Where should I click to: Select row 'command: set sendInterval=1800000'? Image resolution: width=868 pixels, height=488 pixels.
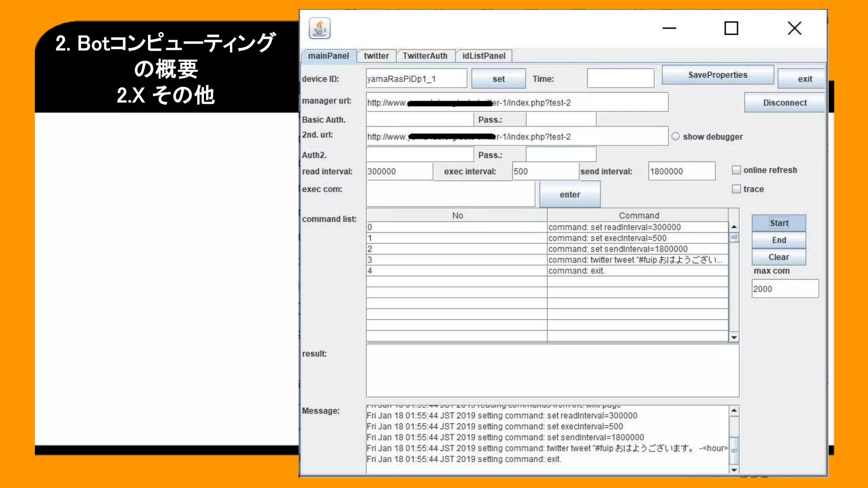tap(547, 249)
